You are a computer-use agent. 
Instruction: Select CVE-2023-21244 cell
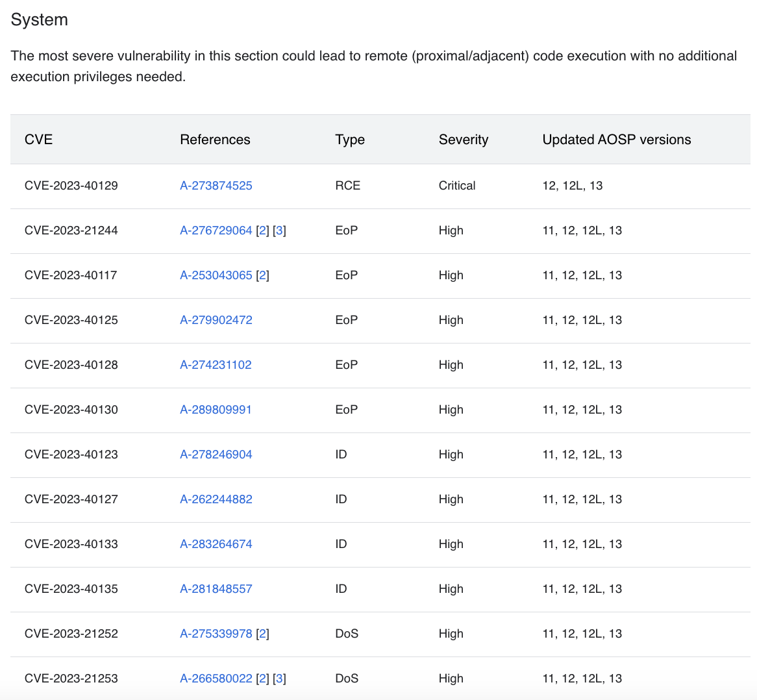coord(71,231)
